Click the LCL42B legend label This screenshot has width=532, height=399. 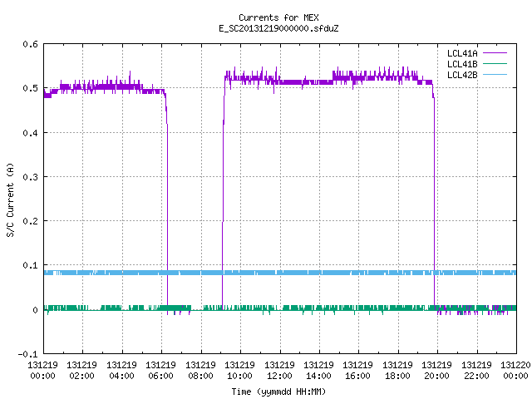(462, 75)
